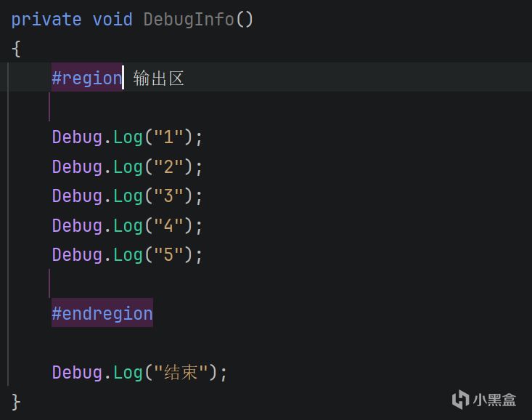
Task: Click the Log method on the last line
Action: click(128, 372)
